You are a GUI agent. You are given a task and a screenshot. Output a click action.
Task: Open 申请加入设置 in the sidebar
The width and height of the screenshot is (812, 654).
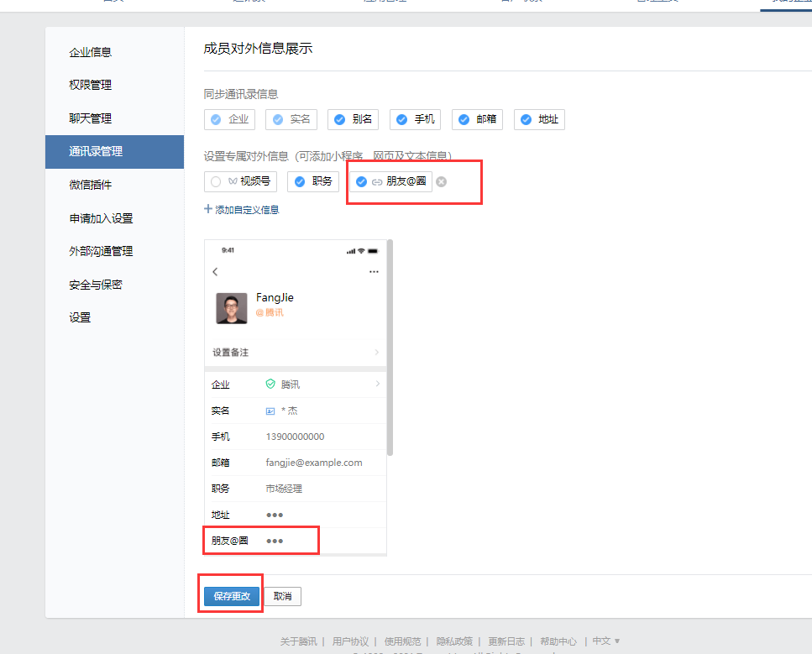(x=101, y=218)
